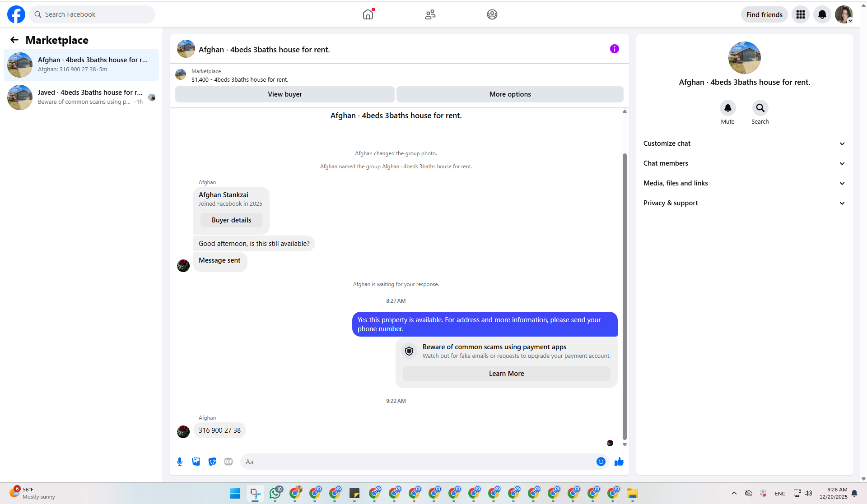Click the "316 900 27 38" message
The width and height of the screenshot is (867, 504).
pos(219,430)
